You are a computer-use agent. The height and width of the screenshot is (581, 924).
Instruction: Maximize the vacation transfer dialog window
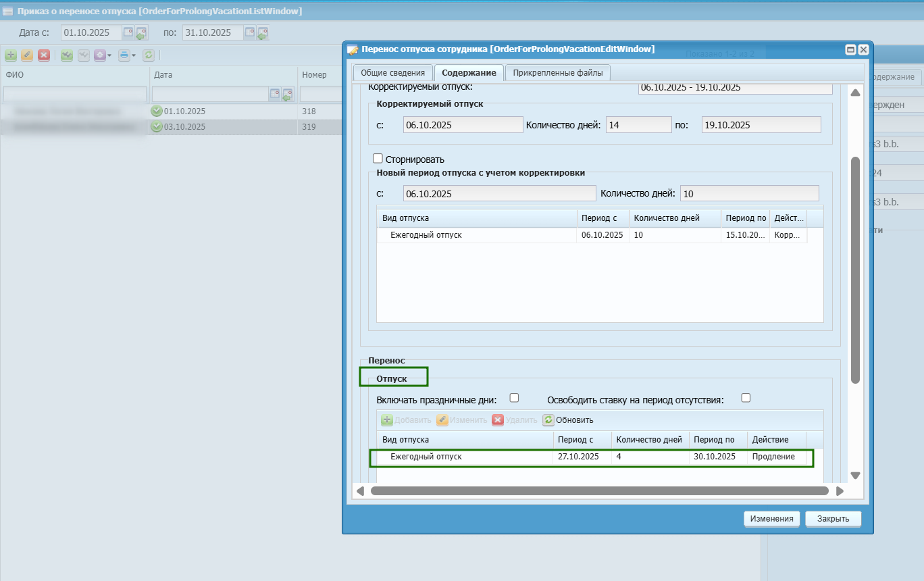[851, 49]
